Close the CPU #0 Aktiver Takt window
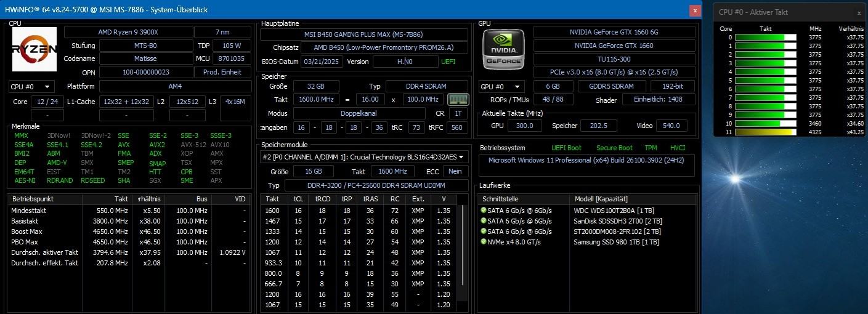Viewport: 868px width, 314px height. pyautogui.click(x=859, y=12)
